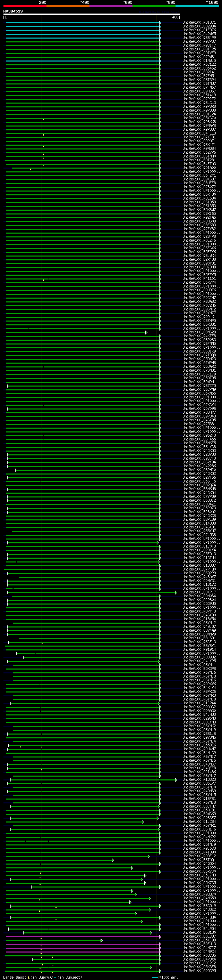Screen dimensions: 222x980
Task: Select hit UniRef100_Q02984
Action: (x=199, y=26)
